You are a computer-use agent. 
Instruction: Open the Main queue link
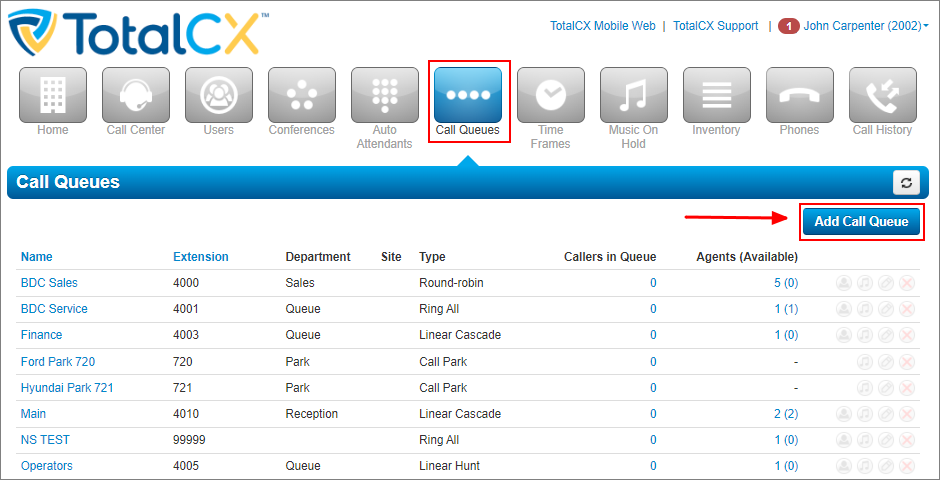coord(34,414)
